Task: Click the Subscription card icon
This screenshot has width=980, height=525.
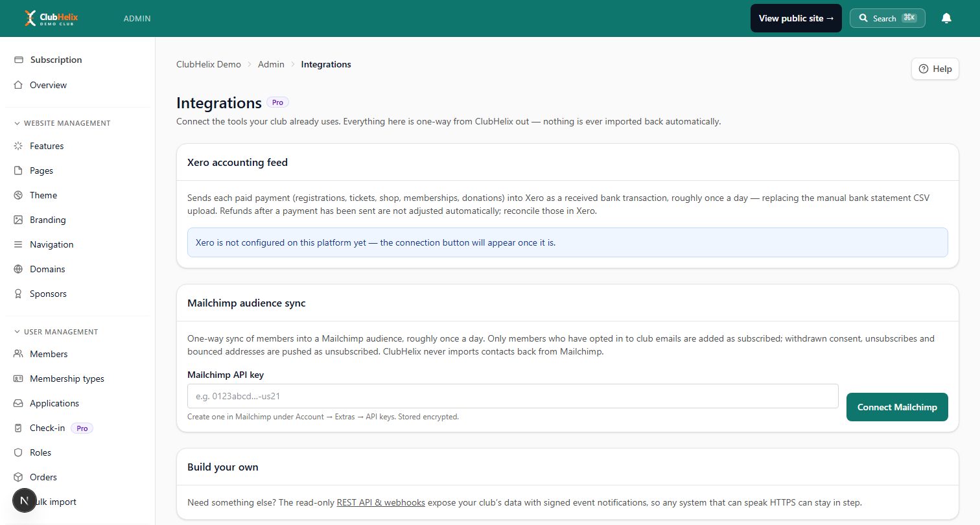Action: pyautogui.click(x=18, y=60)
